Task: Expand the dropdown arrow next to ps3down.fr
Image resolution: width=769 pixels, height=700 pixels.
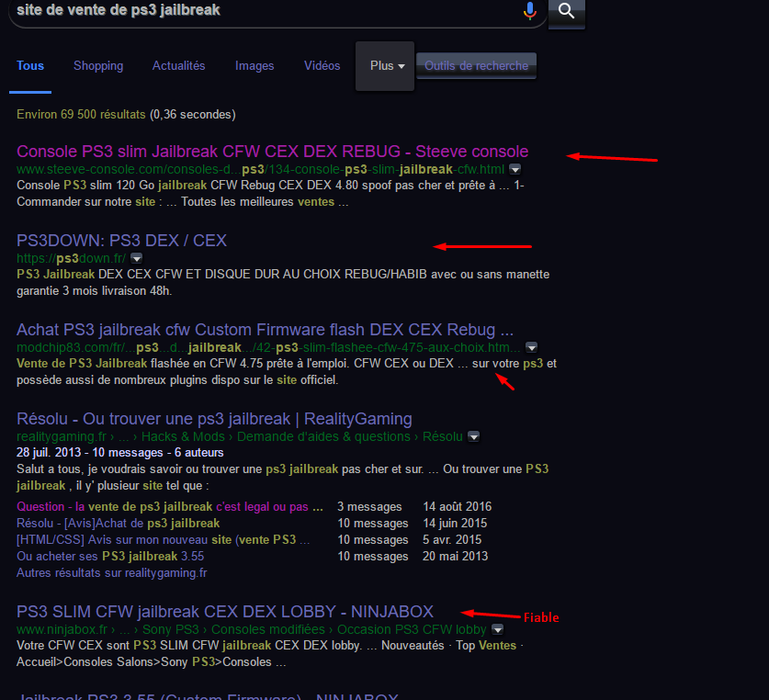Action: point(136,258)
